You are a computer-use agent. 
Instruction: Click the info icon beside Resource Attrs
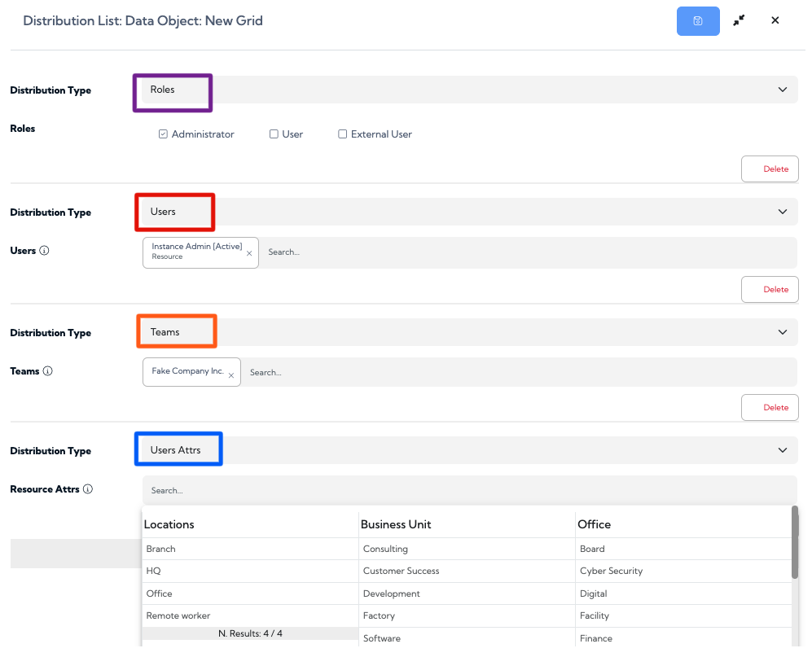point(88,488)
